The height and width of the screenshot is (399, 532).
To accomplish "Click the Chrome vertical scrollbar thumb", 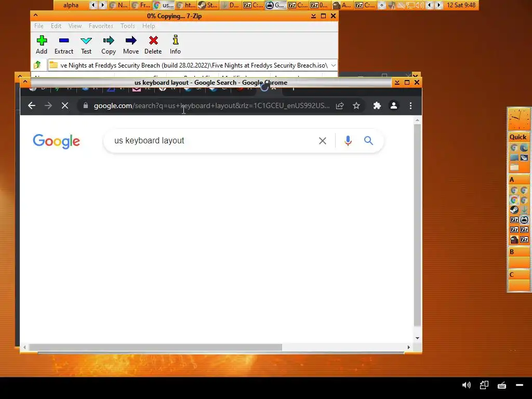I will pyautogui.click(x=417, y=225).
